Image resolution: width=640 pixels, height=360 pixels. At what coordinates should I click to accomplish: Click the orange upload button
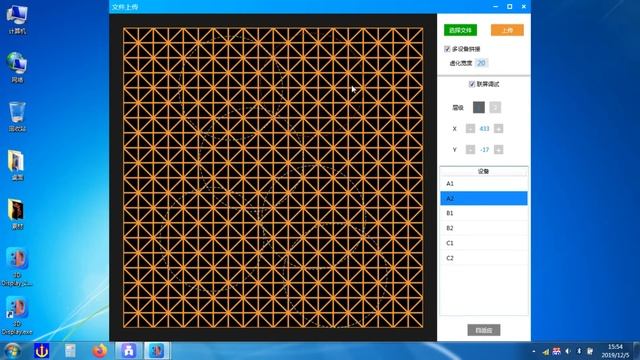tap(507, 30)
